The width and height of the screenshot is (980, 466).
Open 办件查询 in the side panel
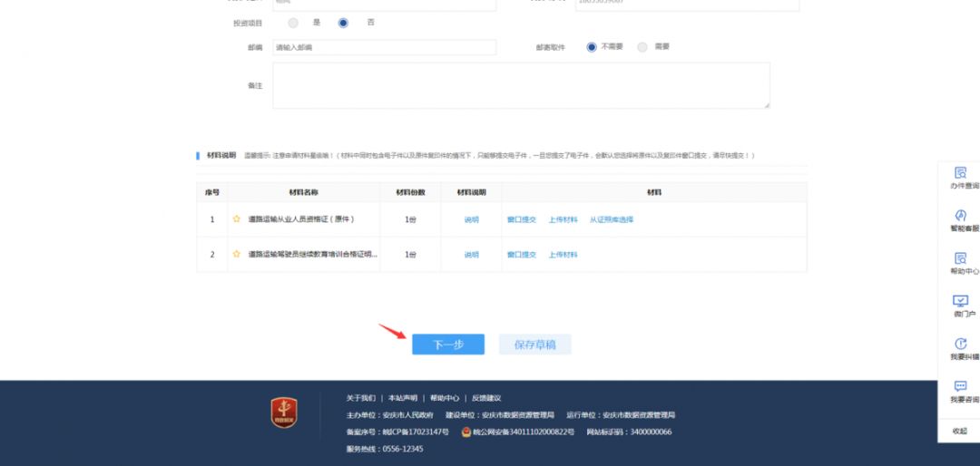coord(960,173)
